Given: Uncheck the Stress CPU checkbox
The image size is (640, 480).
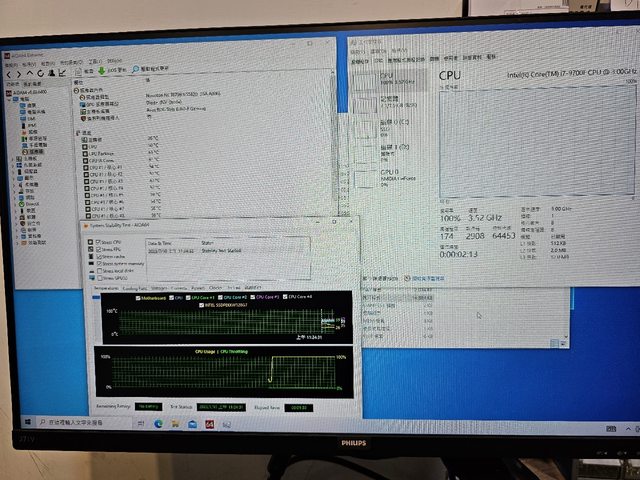Looking at the screenshot, I should (x=96, y=242).
